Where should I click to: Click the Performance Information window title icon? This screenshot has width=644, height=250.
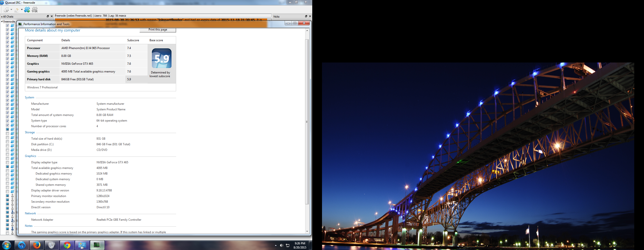click(x=20, y=24)
